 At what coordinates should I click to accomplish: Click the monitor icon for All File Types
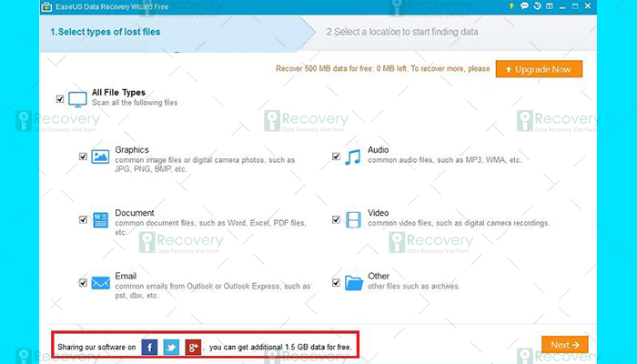(77, 99)
